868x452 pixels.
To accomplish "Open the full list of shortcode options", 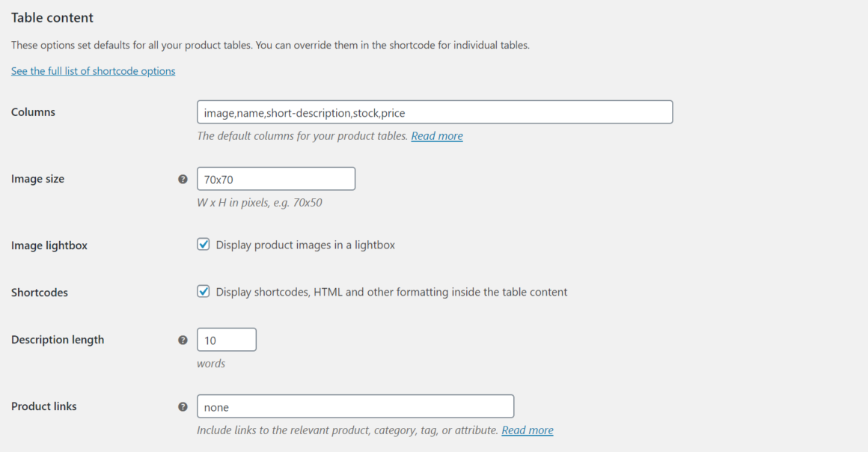I will (x=93, y=70).
